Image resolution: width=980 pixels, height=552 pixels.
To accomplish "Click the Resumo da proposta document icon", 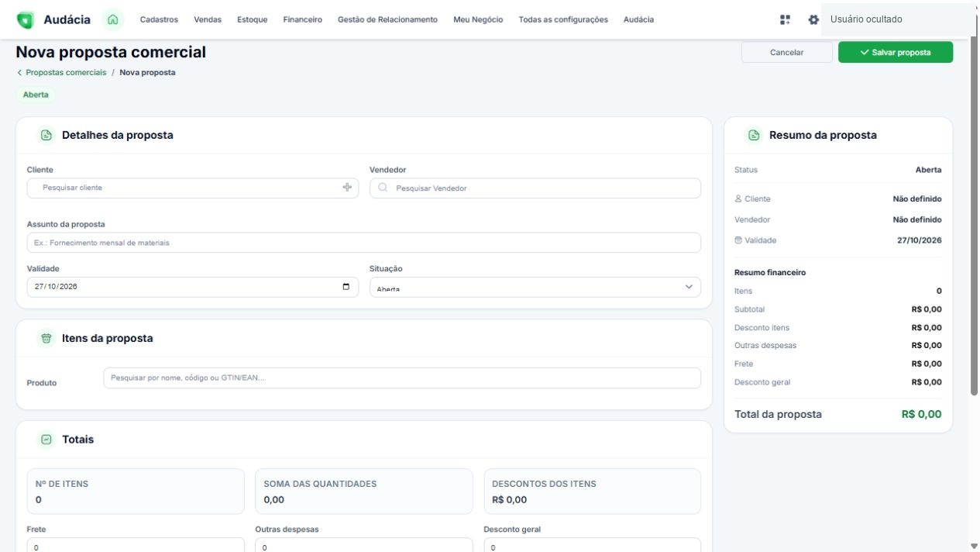I will [754, 135].
